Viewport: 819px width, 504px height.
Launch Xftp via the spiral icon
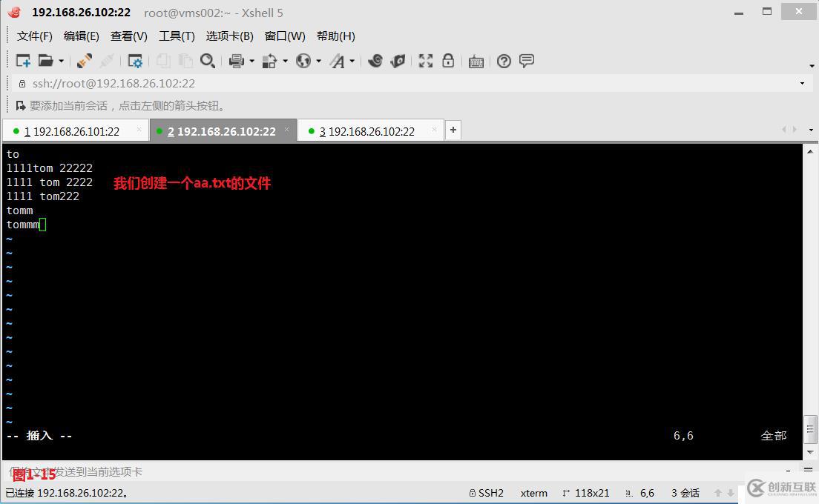point(375,61)
